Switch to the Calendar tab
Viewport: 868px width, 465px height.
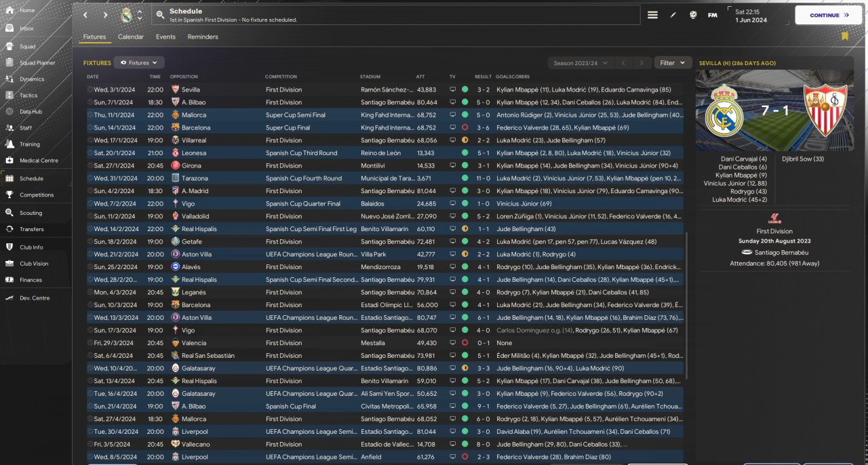click(x=130, y=37)
